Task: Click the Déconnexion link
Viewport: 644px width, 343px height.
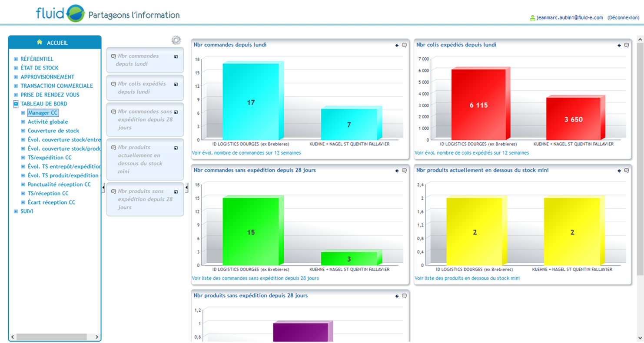Action: (623, 18)
